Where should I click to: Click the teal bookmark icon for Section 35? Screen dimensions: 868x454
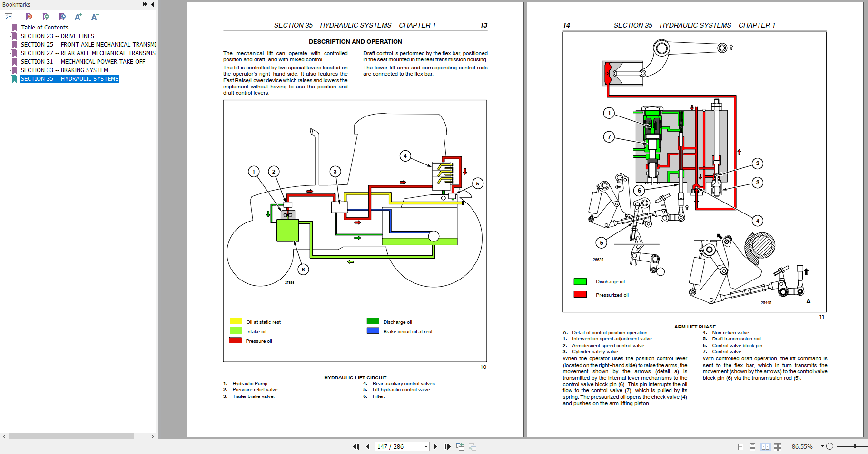14,79
